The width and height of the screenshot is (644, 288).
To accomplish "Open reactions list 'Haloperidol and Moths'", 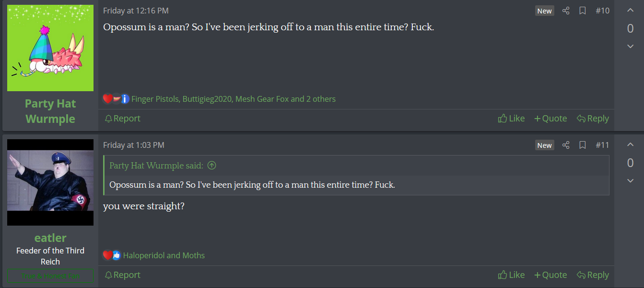I will (164, 255).
